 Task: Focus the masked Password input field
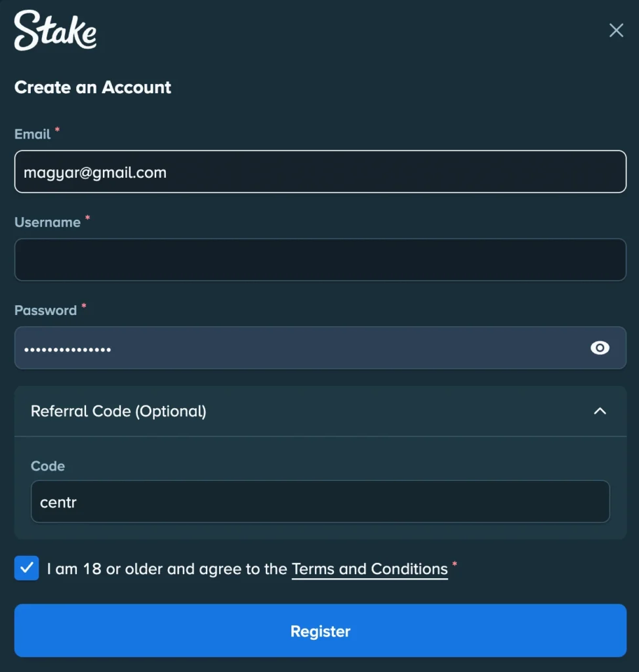[295, 348]
